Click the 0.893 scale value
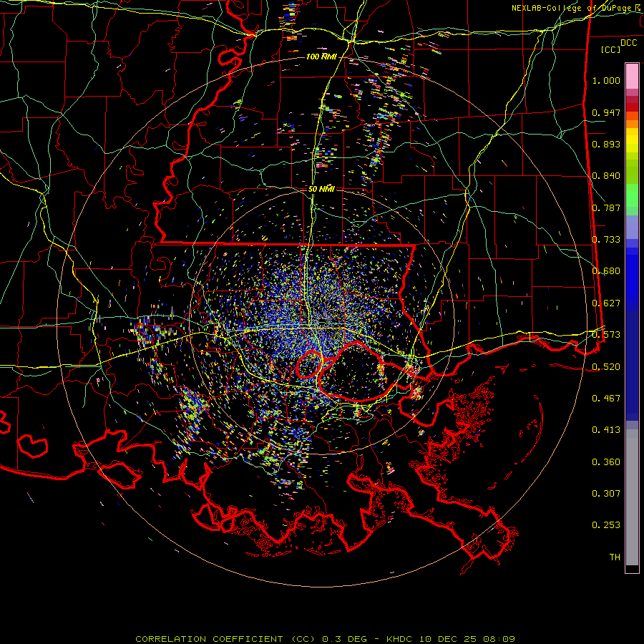Screen dimensions: 644x644 606,144
